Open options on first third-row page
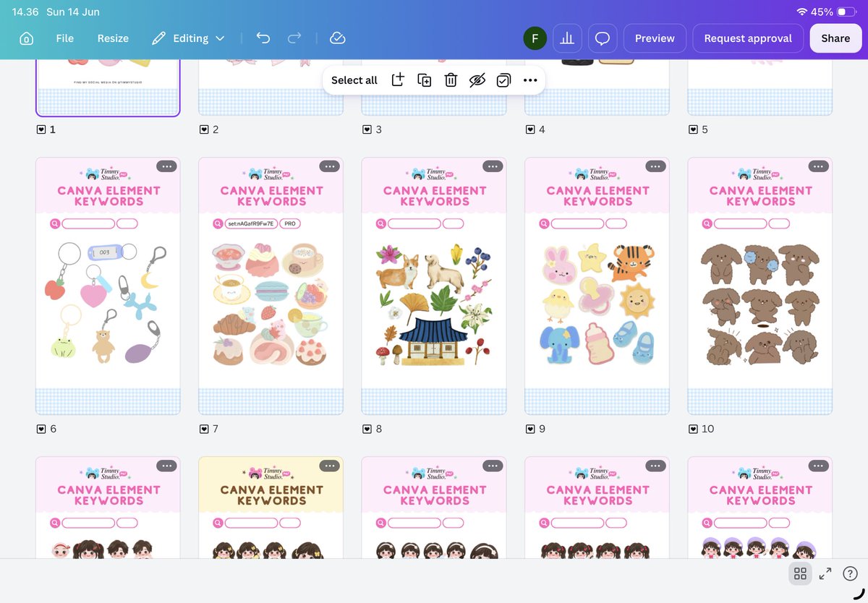Image resolution: width=868 pixels, height=603 pixels. 166,466
